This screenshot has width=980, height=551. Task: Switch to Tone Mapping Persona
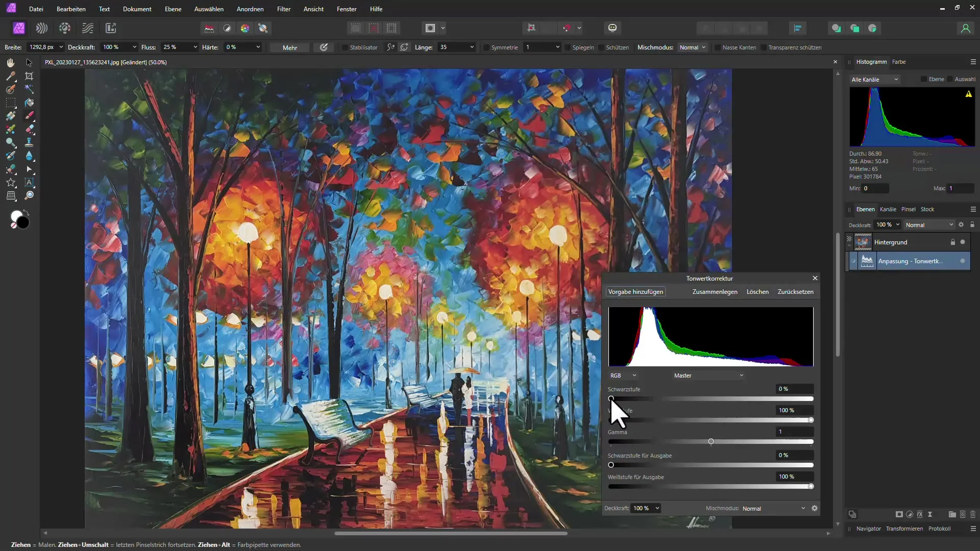[x=88, y=28]
